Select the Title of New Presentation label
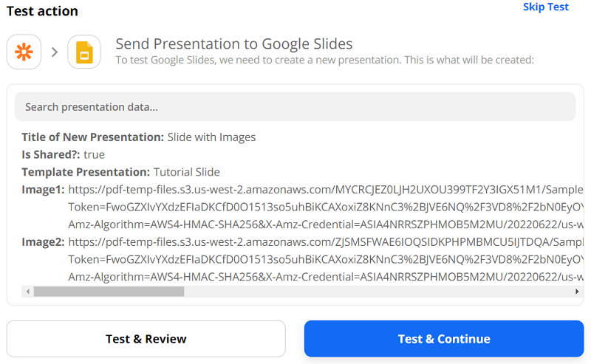 (92, 137)
